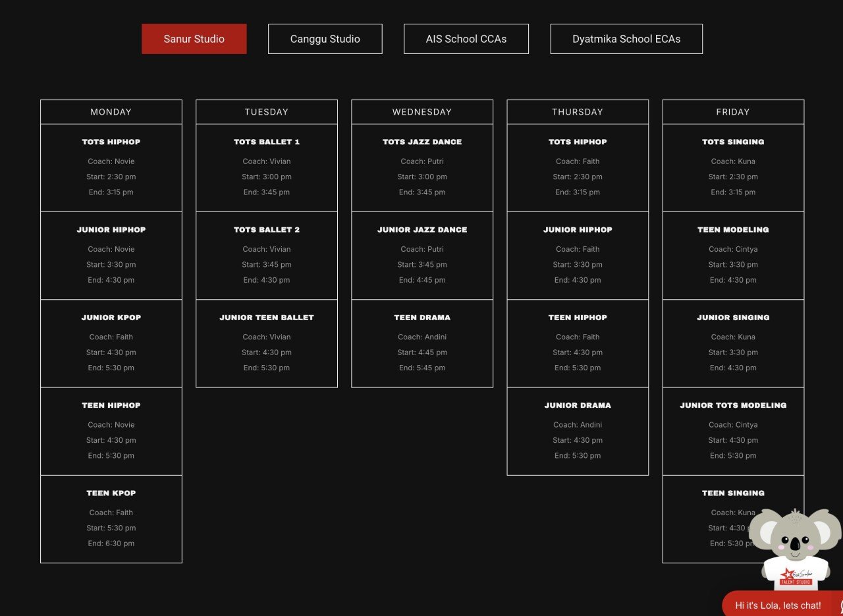Select the TEEN MODELING class title
Screen dimensions: 843x616
[733, 230]
